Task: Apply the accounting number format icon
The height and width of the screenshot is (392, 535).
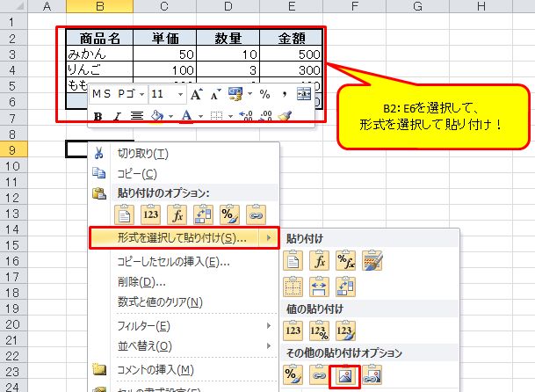Action: 235,94
